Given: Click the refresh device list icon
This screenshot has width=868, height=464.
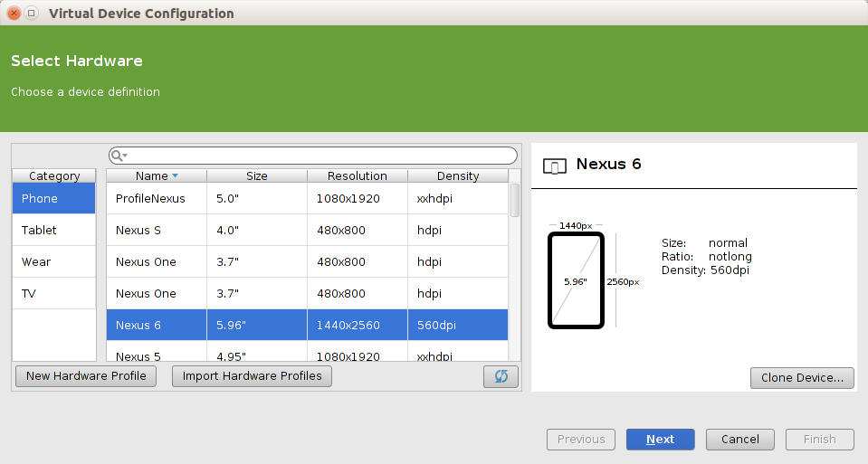Looking at the screenshot, I should 501,376.
